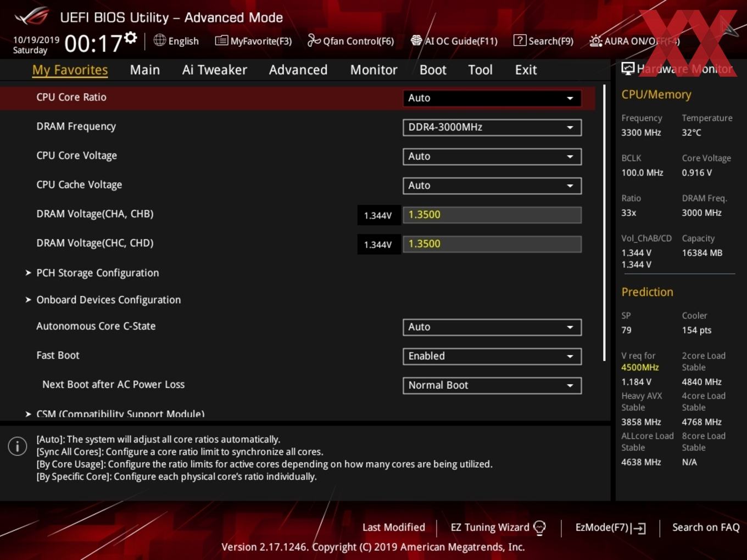Viewport: 747px width, 560px height.
Task: Click DRAM Voltage(CHC, CHD) input field
Action: [492, 244]
